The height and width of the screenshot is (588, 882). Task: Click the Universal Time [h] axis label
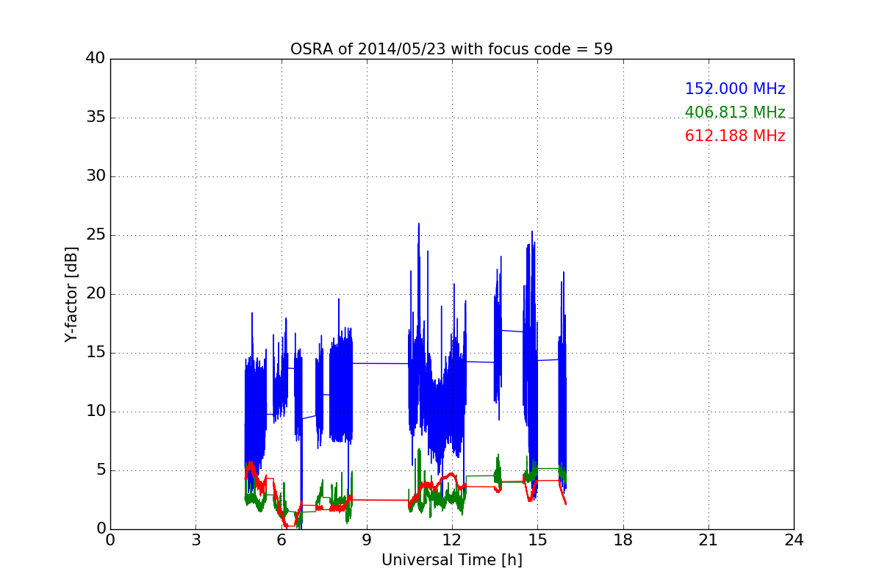[x=451, y=560]
